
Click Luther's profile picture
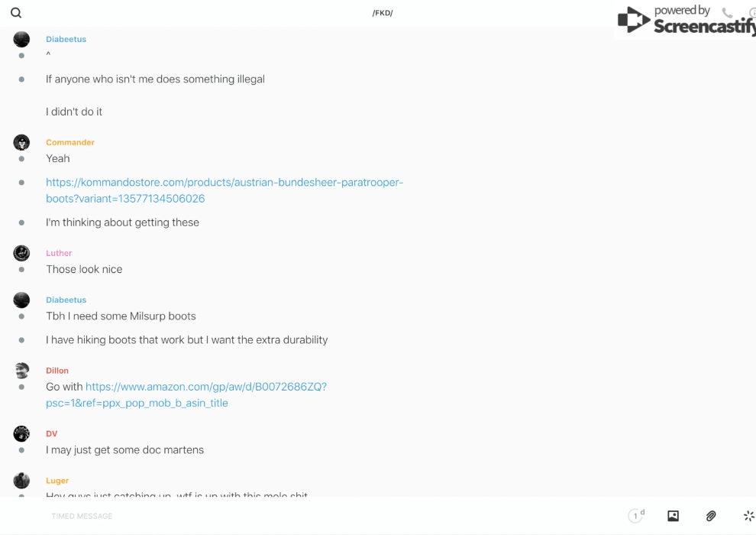(x=21, y=253)
